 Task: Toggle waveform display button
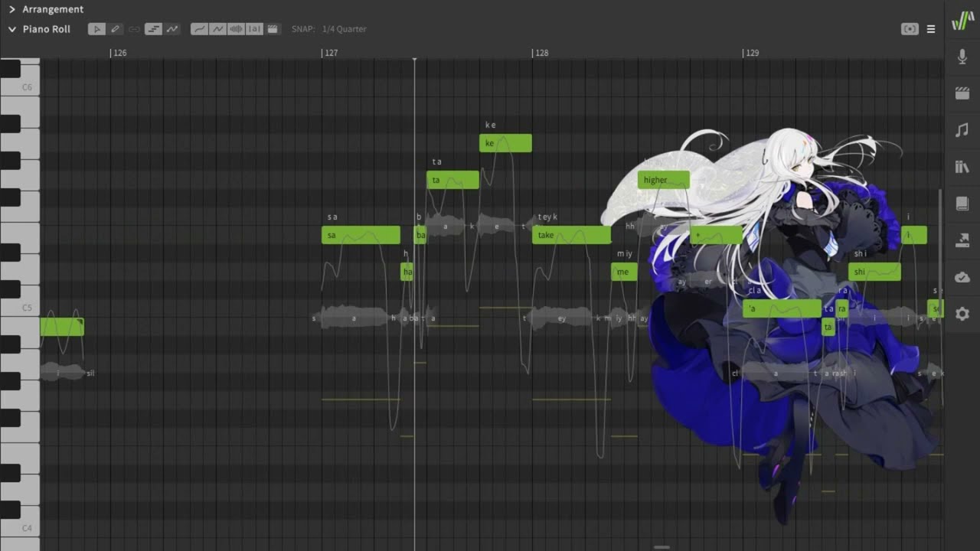236,29
